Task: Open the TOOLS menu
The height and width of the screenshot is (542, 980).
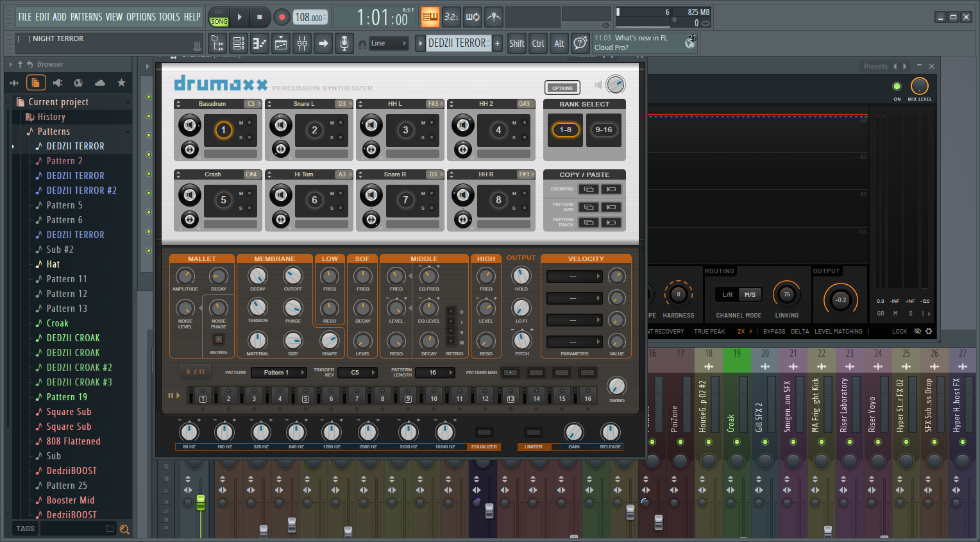Action: click(x=169, y=17)
